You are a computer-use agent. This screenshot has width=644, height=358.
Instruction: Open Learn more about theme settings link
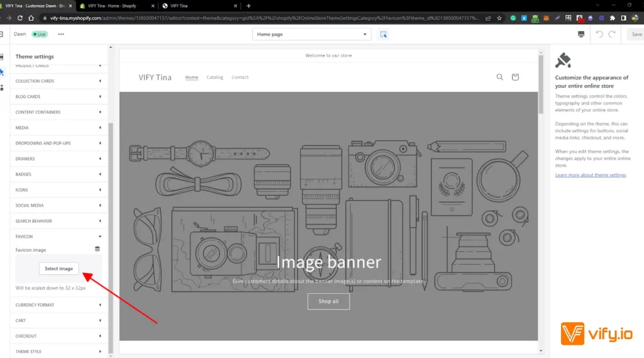[x=591, y=175]
